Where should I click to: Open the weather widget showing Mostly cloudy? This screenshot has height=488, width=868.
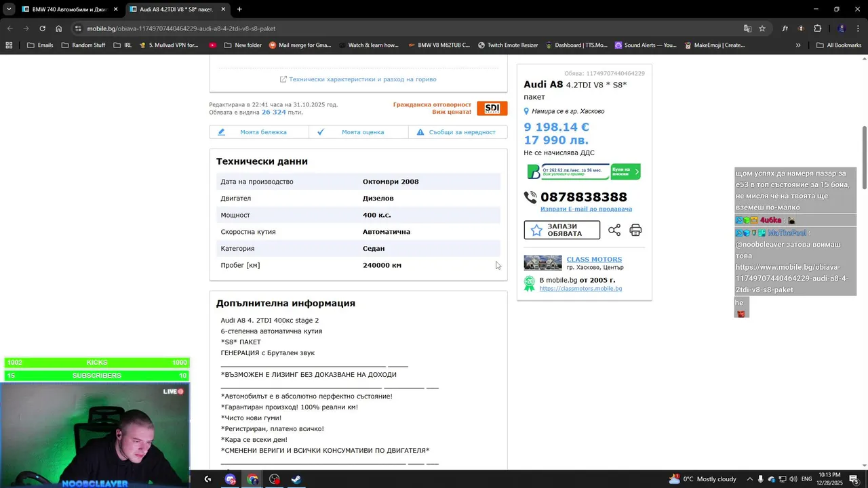click(x=703, y=479)
